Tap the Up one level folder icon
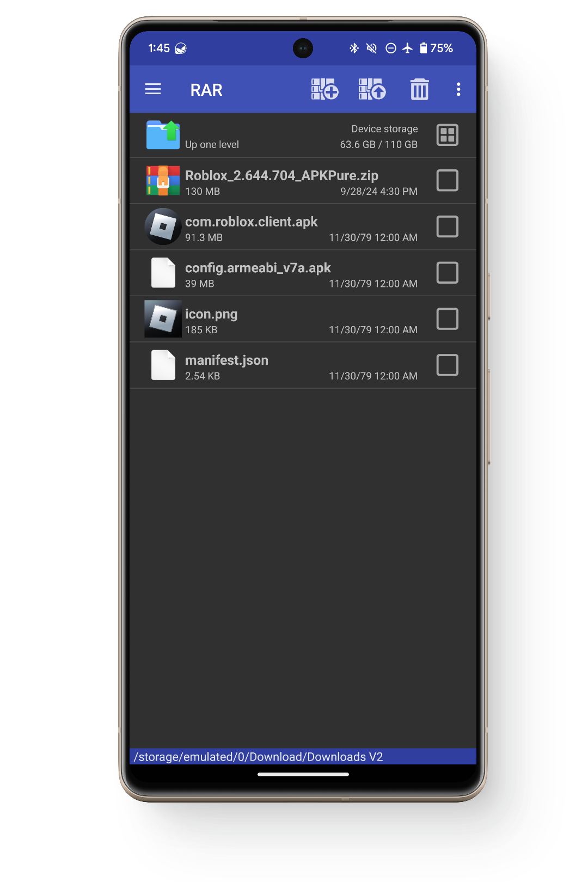Screen dimensions: 588x882 click(163, 135)
